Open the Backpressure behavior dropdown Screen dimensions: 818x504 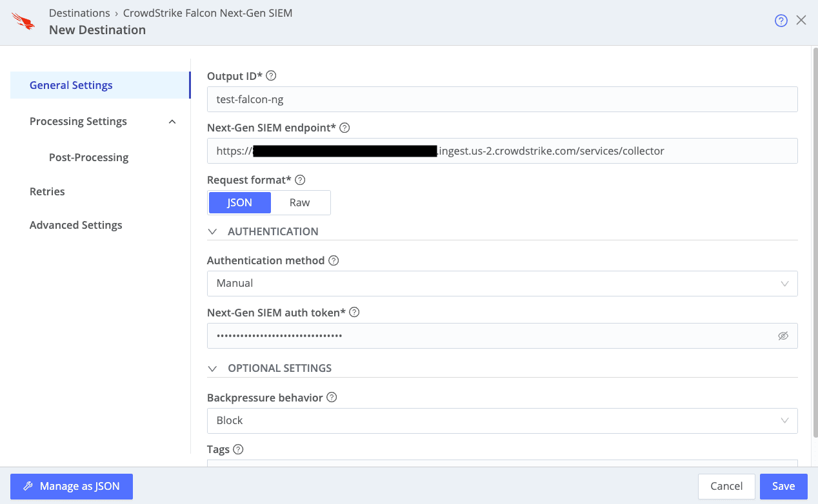pos(502,421)
